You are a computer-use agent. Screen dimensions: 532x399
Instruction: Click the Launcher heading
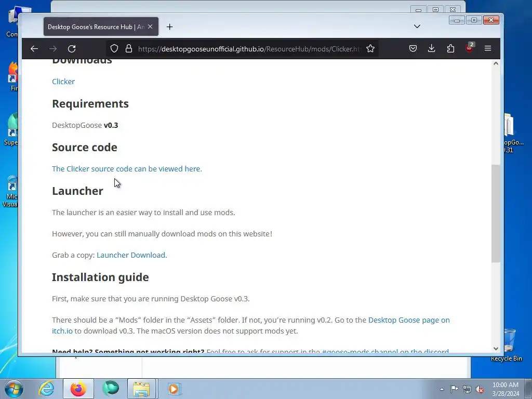coord(77,191)
